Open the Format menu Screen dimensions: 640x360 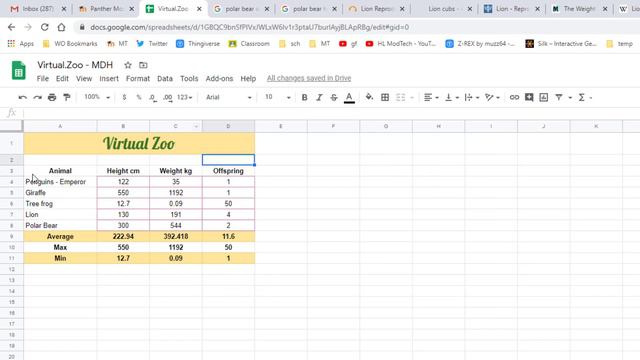coord(138,78)
